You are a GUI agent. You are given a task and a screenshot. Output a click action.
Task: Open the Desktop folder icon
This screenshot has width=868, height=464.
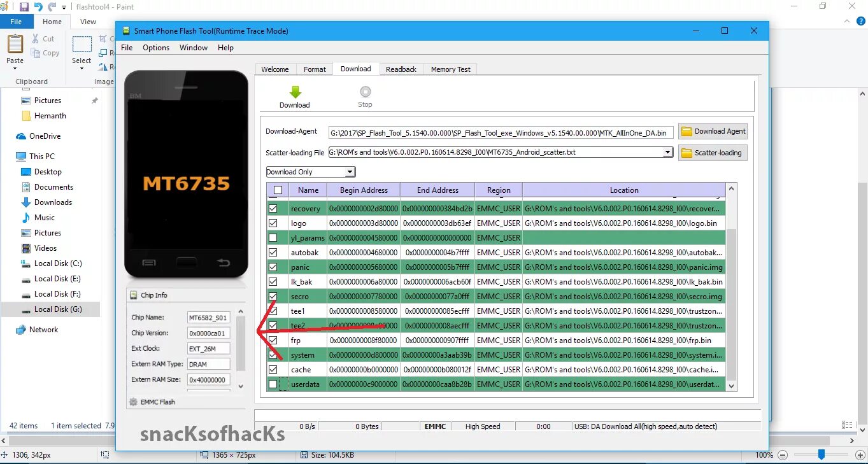[x=26, y=172]
